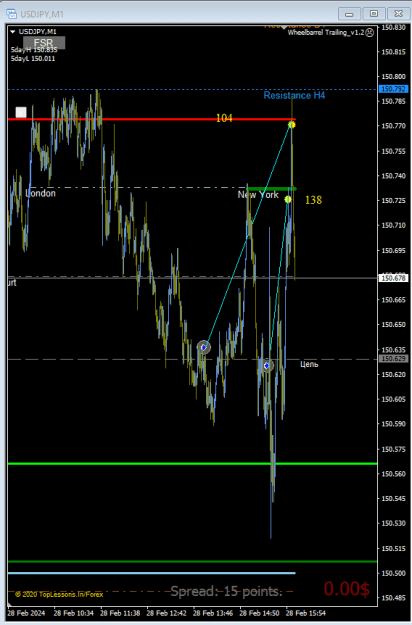Click the small white square above the red line
Image resolution: width=412 pixels, height=625 pixels.
coord(21,112)
